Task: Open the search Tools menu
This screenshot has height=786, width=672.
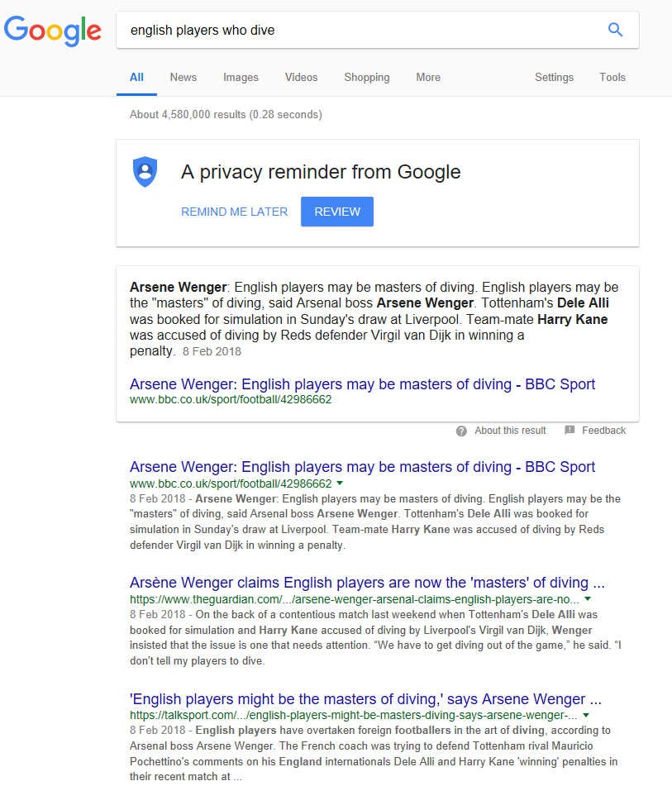Action: (612, 77)
